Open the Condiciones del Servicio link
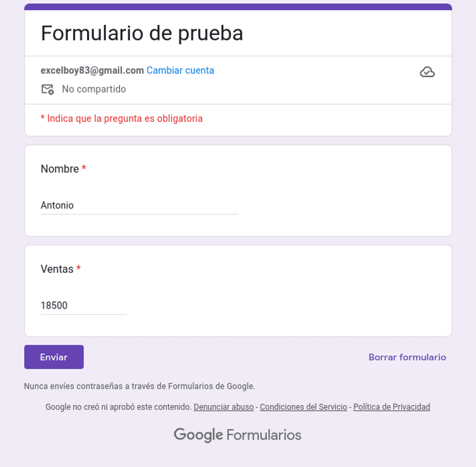This screenshot has width=476, height=467. tap(303, 407)
